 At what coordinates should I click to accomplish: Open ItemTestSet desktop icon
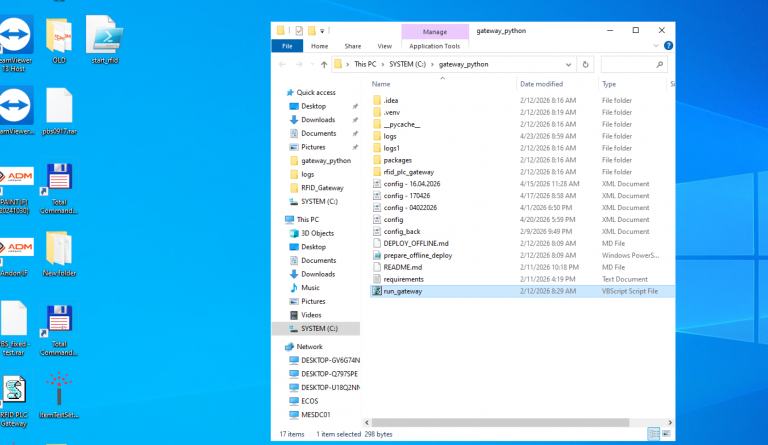pyautogui.click(x=59, y=396)
